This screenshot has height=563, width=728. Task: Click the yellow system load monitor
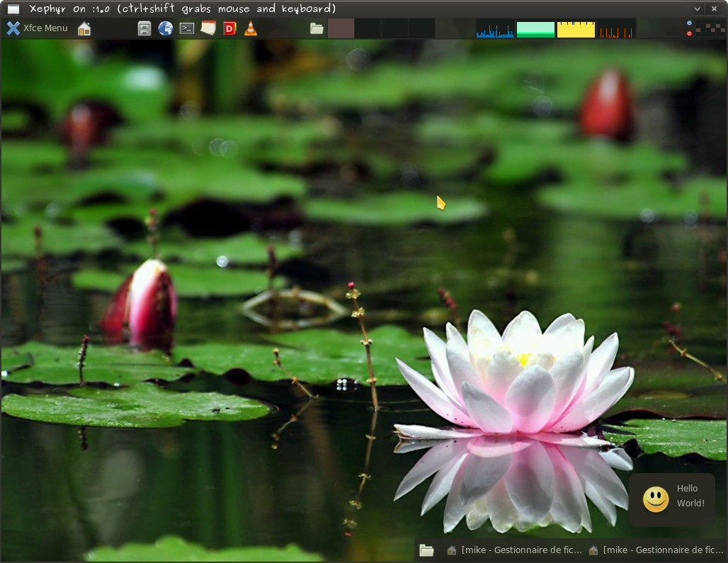pos(576,29)
